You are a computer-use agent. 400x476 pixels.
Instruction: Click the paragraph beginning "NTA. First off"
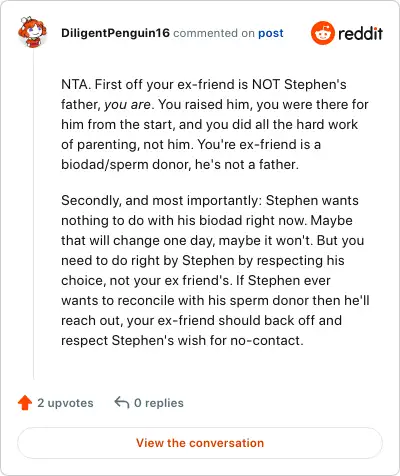pos(215,124)
